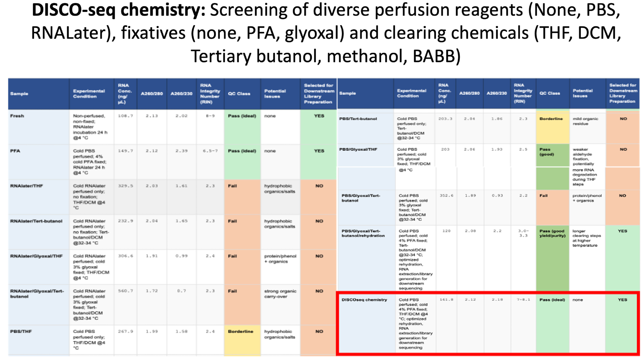Click the left Experimental Condition column header
The image size is (644, 360).
89,94
